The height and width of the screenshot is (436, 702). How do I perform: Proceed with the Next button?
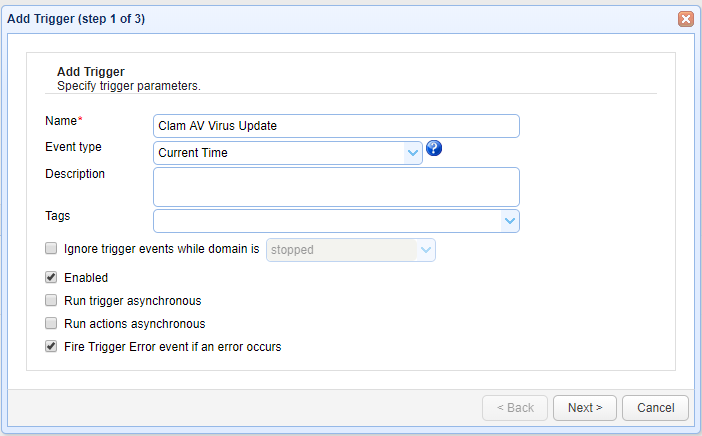coord(585,408)
